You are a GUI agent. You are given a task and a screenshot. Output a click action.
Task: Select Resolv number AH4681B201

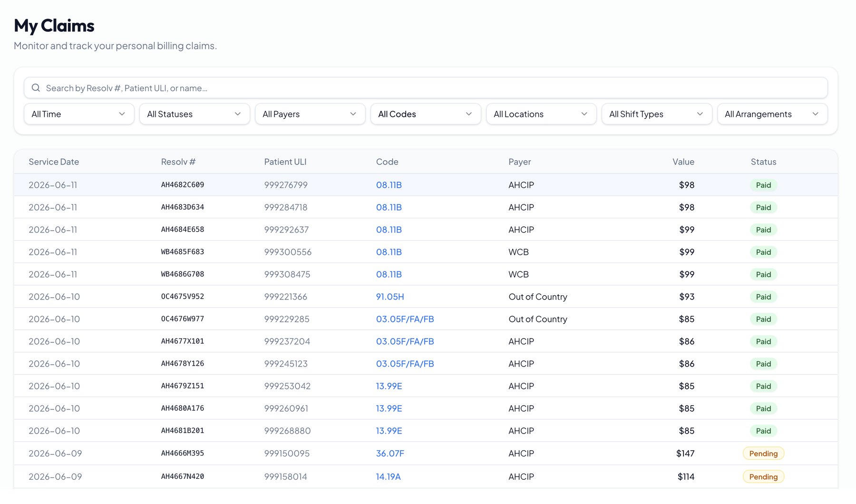coord(183,431)
